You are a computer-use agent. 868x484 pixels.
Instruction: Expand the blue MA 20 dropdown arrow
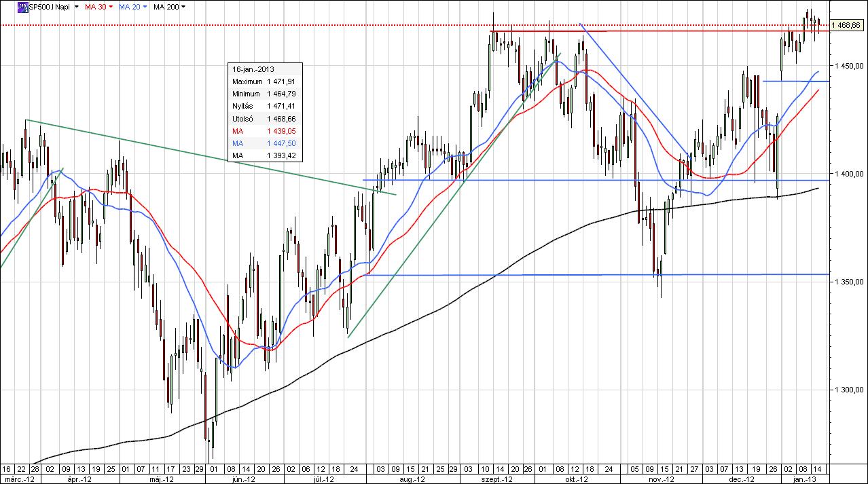(x=145, y=7)
